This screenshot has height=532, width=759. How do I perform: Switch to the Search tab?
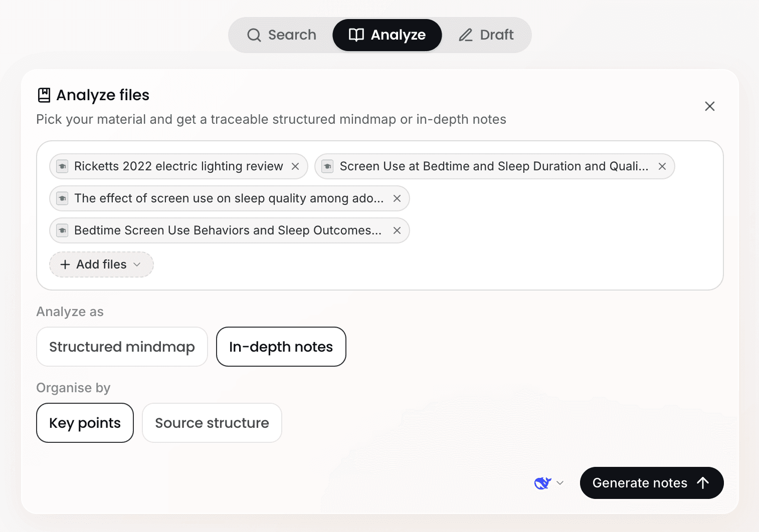282,35
